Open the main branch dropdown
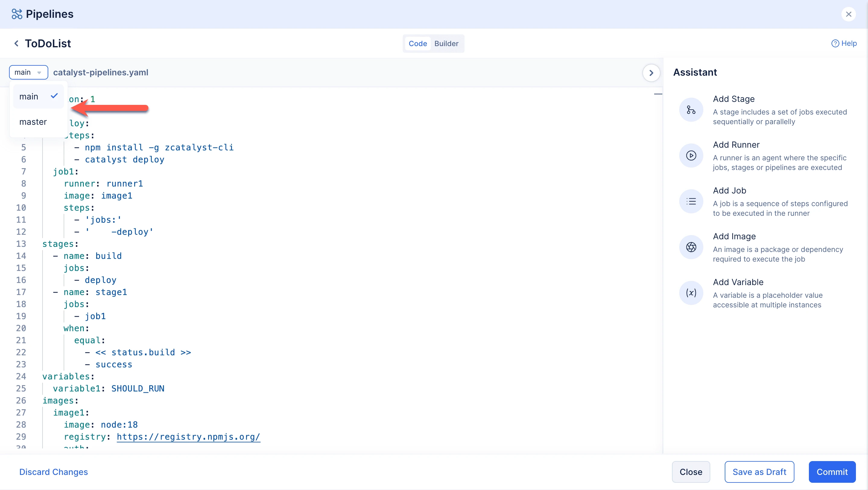The width and height of the screenshot is (868, 490). (28, 72)
